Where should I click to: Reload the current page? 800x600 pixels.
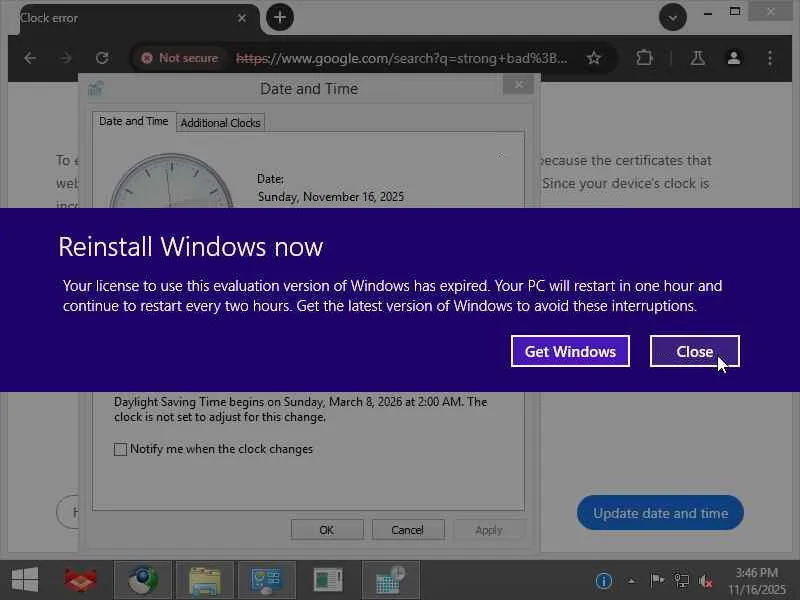(102, 58)
